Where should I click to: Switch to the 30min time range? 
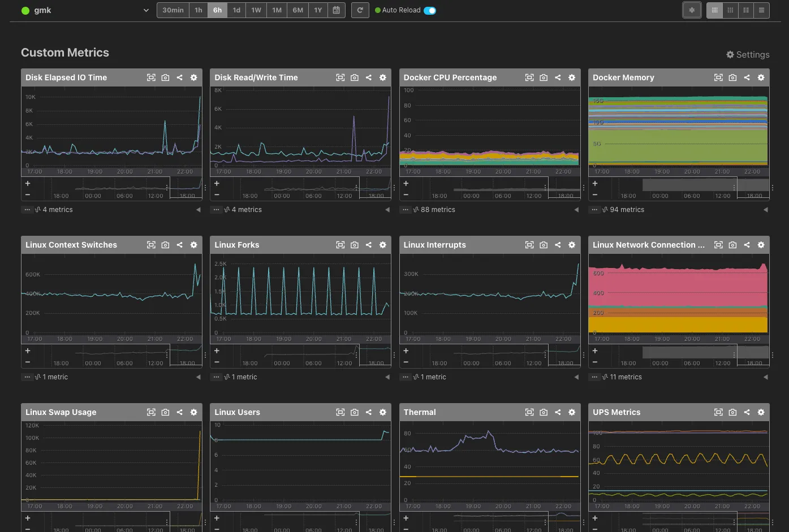click(173, 10)
